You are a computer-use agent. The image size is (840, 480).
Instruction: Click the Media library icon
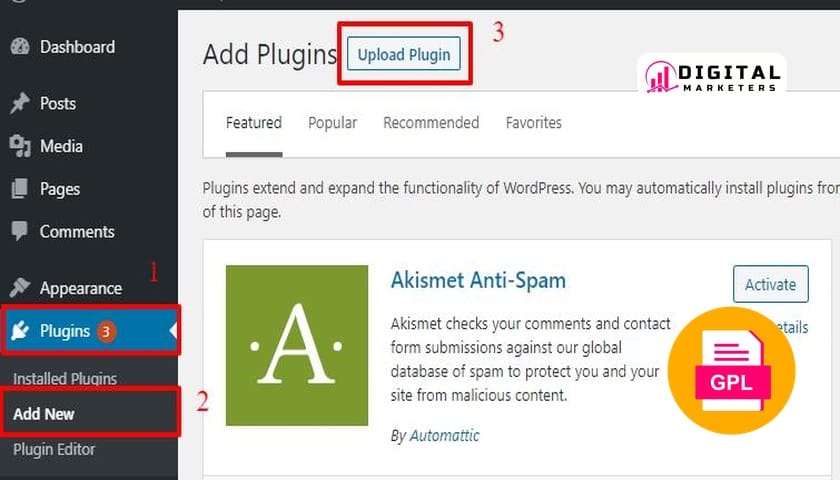[x=19, y=147]
